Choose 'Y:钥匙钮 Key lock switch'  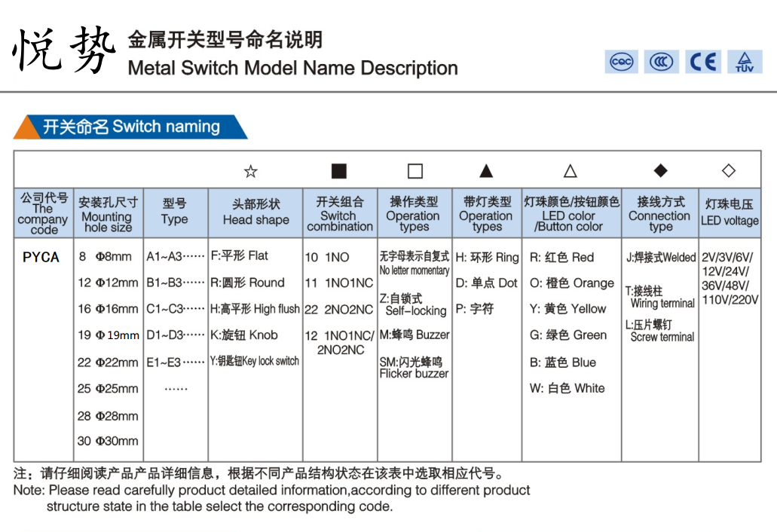coord(255,361)
